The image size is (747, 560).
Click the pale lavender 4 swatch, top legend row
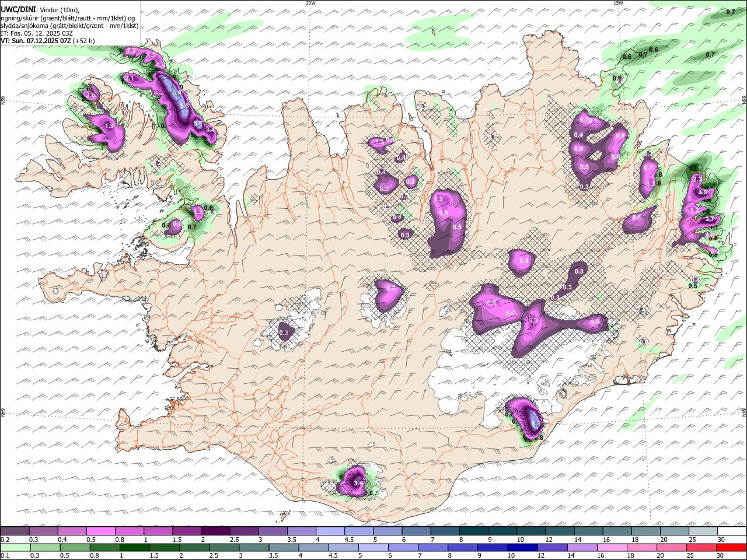pyautogui.click(x=330, y=531)
